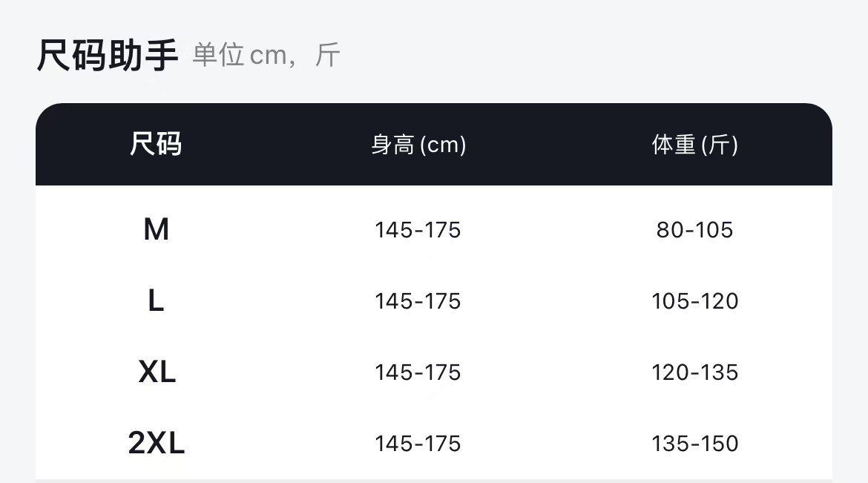The height and width of the screenshot is (483, 868).
Task: Select the 身高 column header label
Action: 392,145
